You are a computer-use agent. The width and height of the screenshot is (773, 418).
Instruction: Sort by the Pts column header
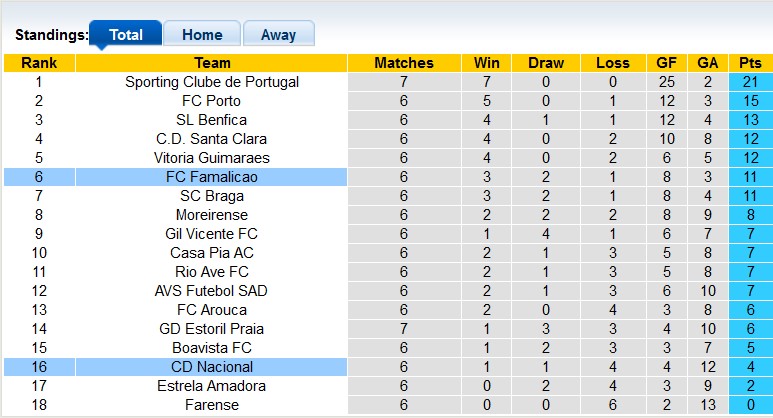pyautogui.click(x=749, y=63)
